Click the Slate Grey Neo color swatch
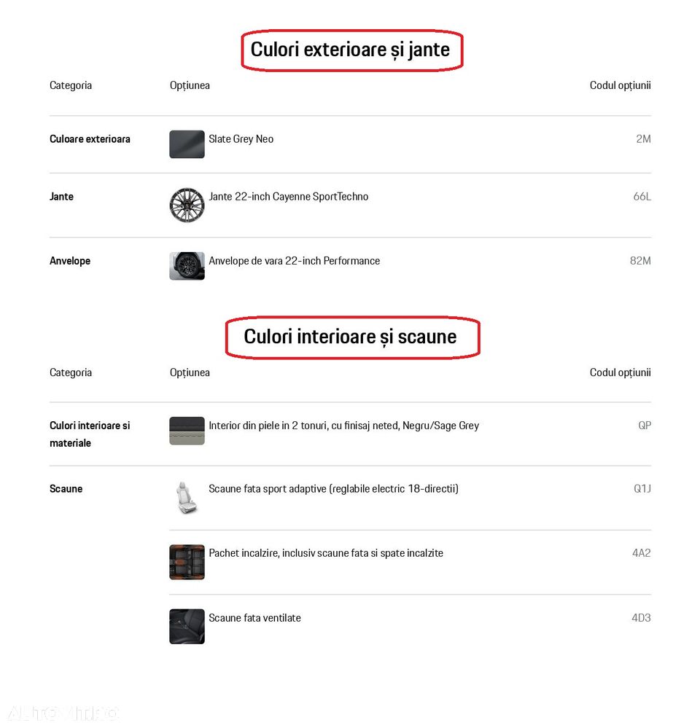Screen dimensions: 700x728 pyautogui.click(x=187, y=144)
